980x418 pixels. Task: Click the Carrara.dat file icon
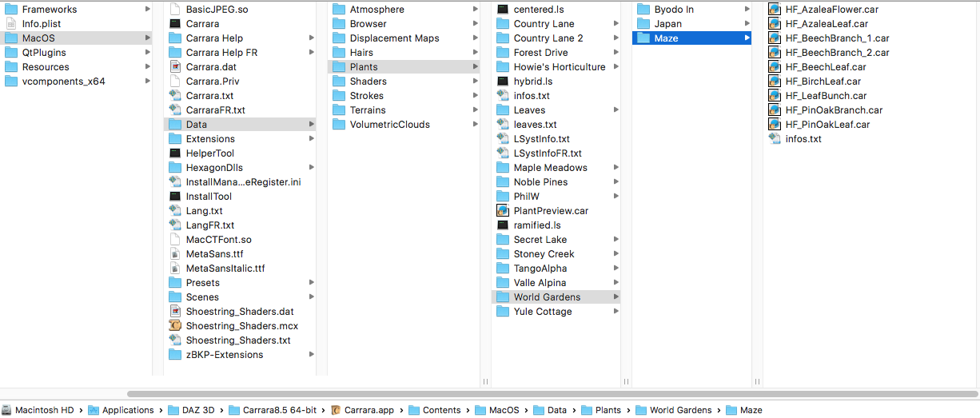(175, 67)
